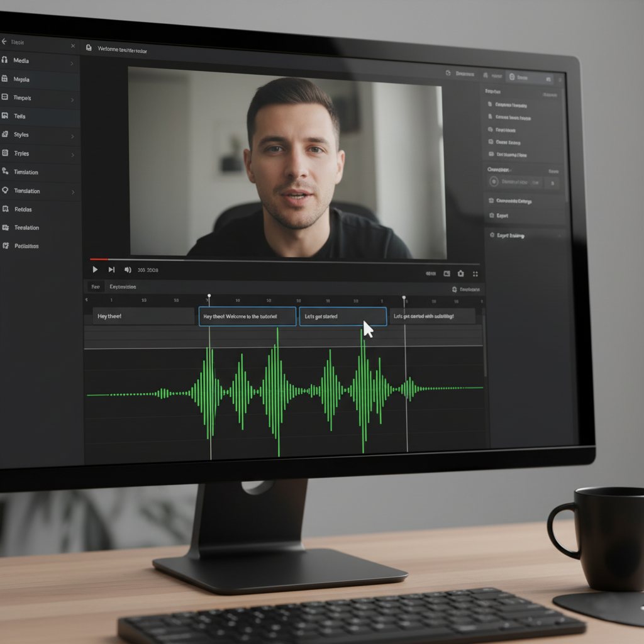Click the skip-to-next playback icon
Viewport: 644px width, 644px height.
tap(111, 269)
